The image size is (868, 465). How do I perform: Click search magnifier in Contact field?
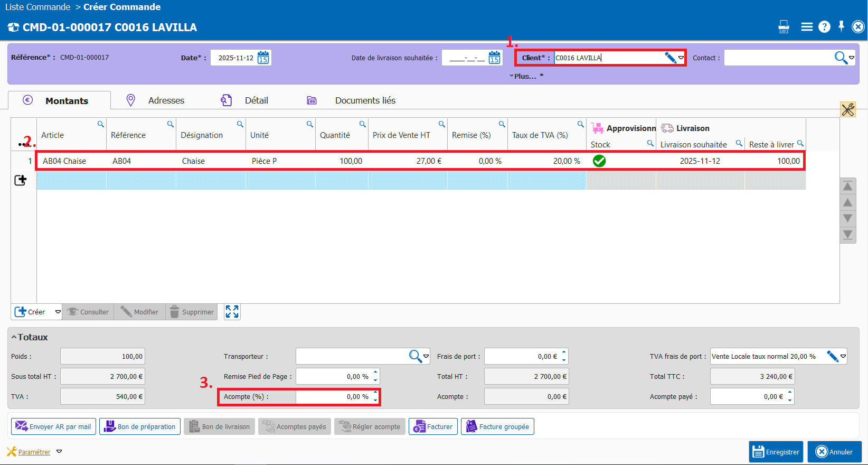841,58
